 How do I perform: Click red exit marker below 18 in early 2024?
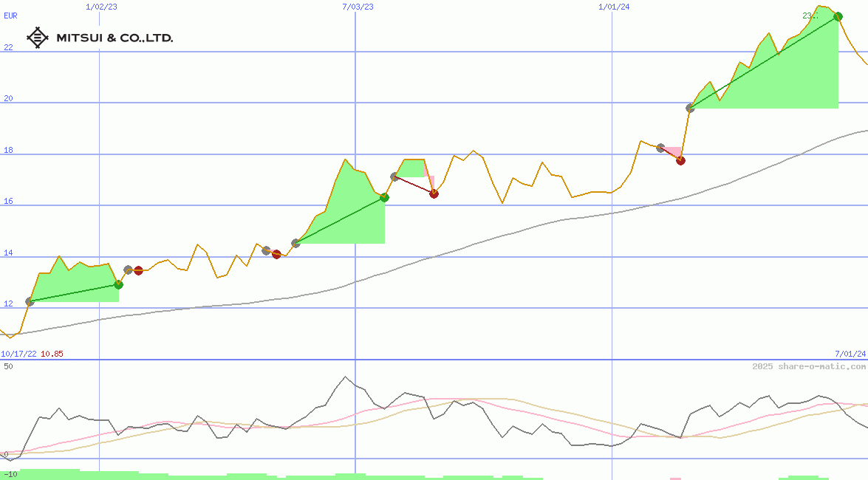click(x=680, y=160)
